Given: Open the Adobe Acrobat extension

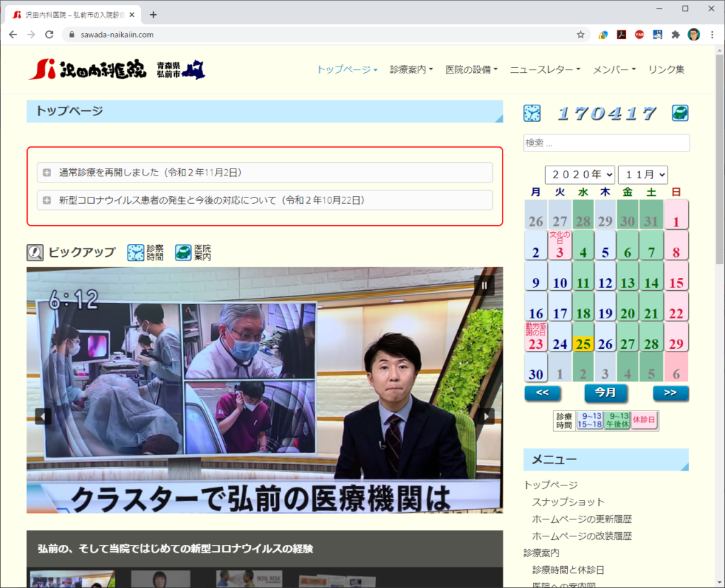Looking at the screenshot, I should point(621,34).
